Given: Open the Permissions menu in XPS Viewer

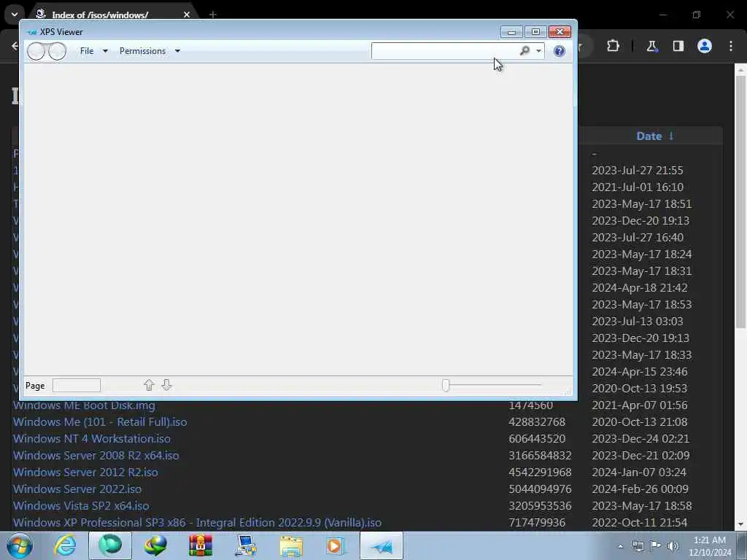Looking at the screenshot, I should coord(142,51).
